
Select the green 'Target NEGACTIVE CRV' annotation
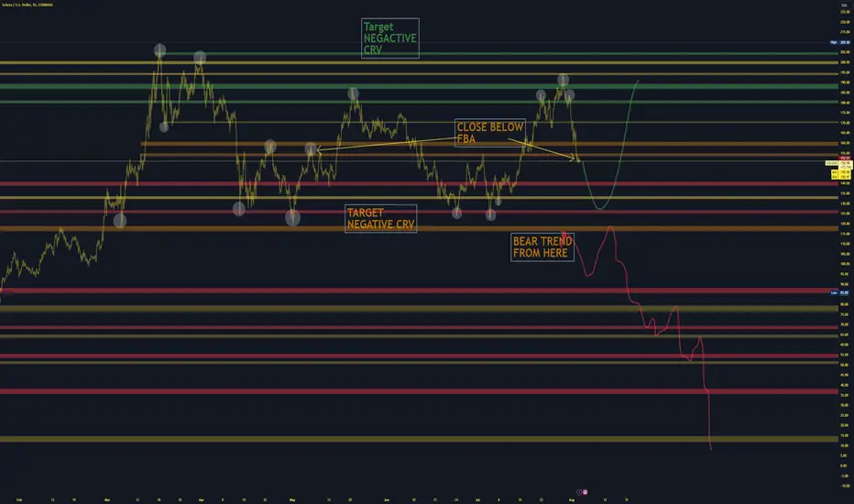[x=390, y=38]
